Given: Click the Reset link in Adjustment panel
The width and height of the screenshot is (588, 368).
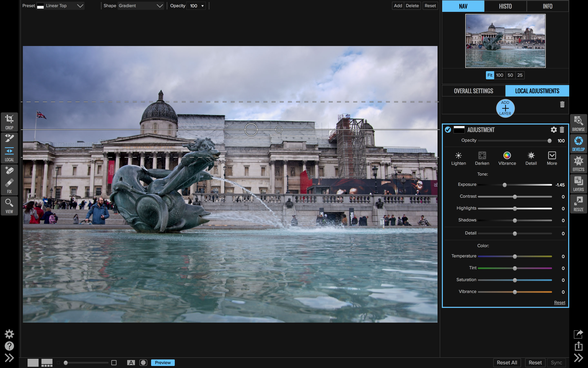Looking at the screenshot, I should [x=559, y=303].
